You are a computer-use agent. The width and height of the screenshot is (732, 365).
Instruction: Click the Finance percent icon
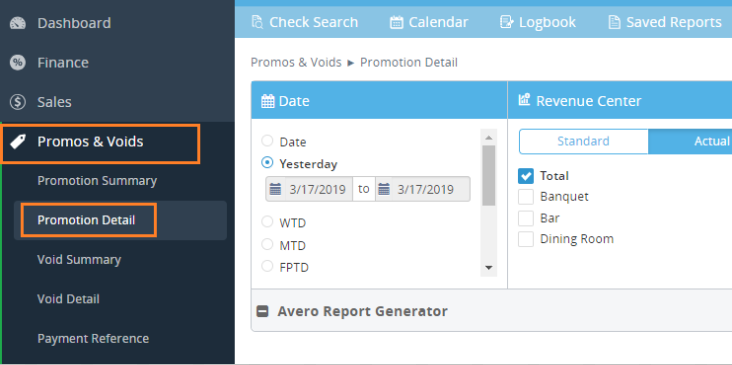[18, 63]
